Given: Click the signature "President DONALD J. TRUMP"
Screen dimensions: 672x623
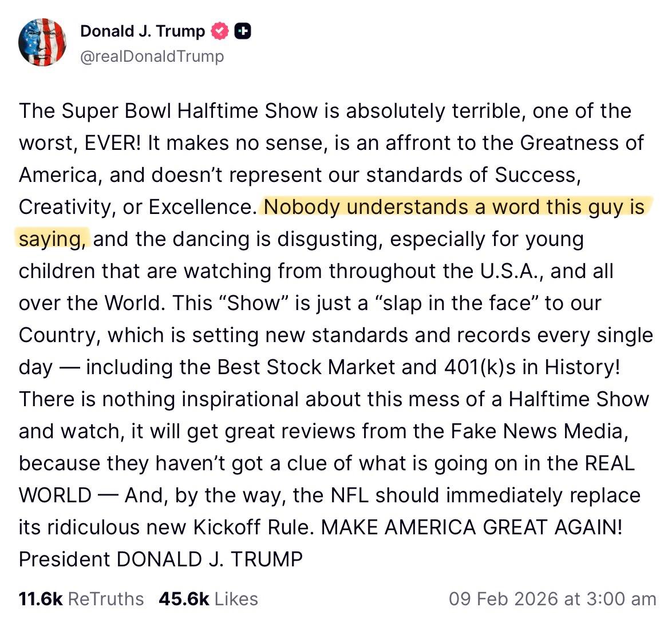Looking at the screenshot, I should (160, 559).
